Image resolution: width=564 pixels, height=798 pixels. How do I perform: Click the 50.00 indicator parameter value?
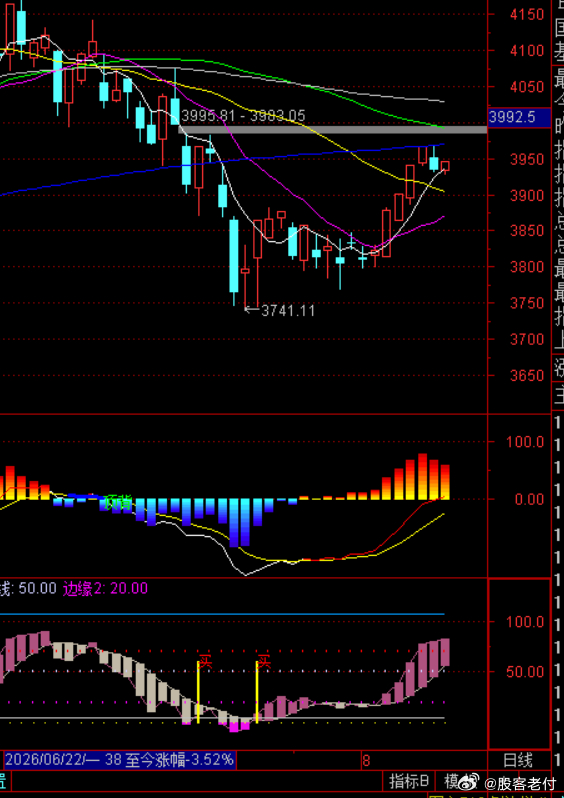coord(37,589)
